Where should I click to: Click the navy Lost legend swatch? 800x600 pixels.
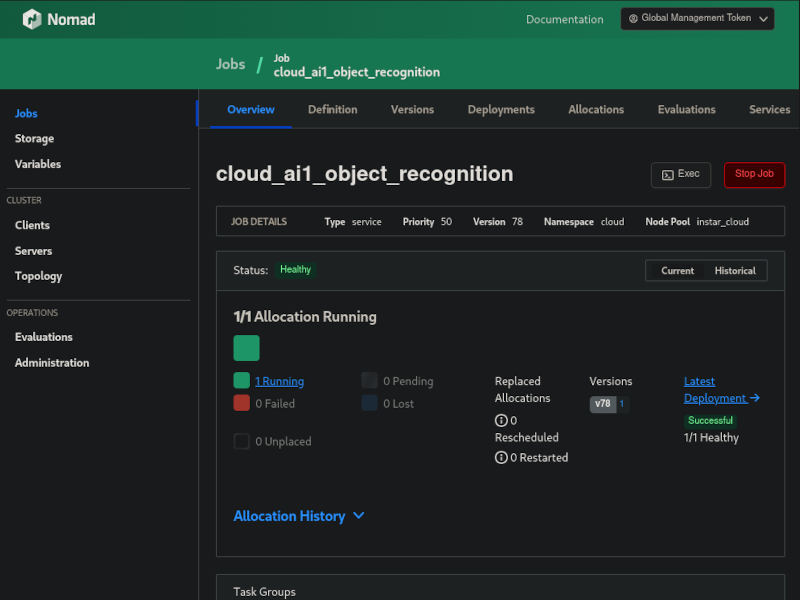(x=369, y=403)
